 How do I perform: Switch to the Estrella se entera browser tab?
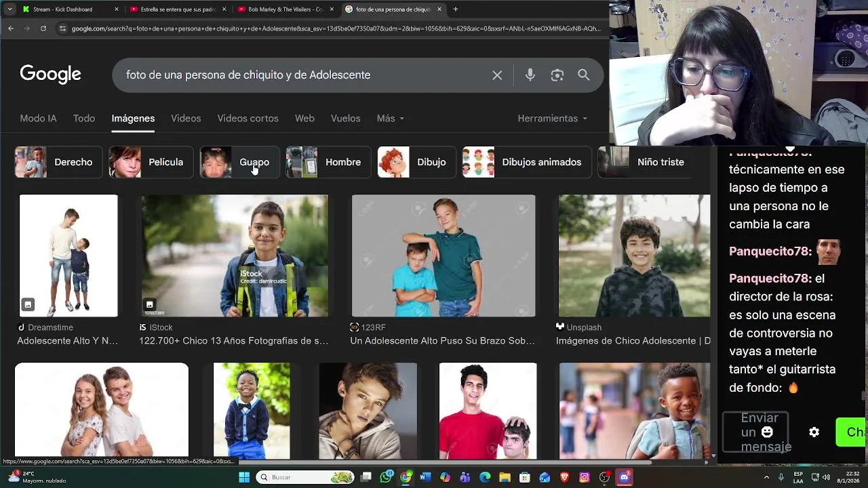[x=178, y=9]
